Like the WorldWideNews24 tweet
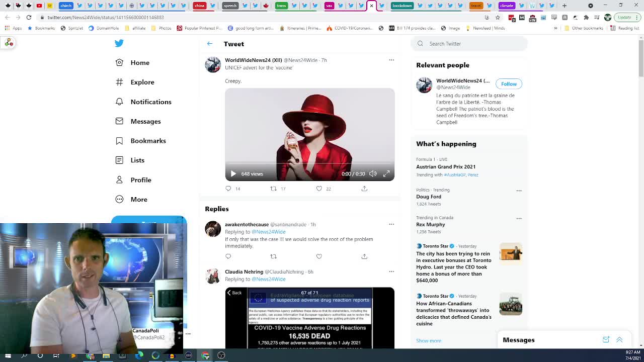Viewport: 644px width, 362px height. click(319, 189)
